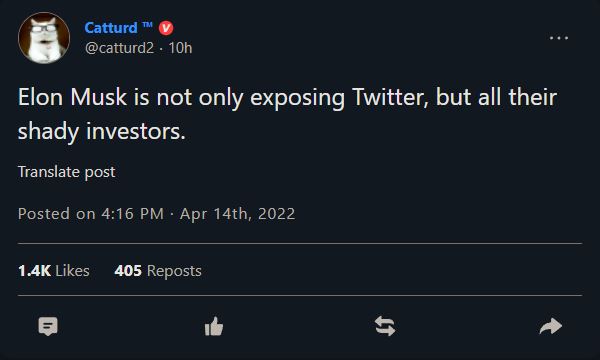
Task: Click the TM symbol beside Catturd
Action: pyautogui.click(x=147, y=25)
